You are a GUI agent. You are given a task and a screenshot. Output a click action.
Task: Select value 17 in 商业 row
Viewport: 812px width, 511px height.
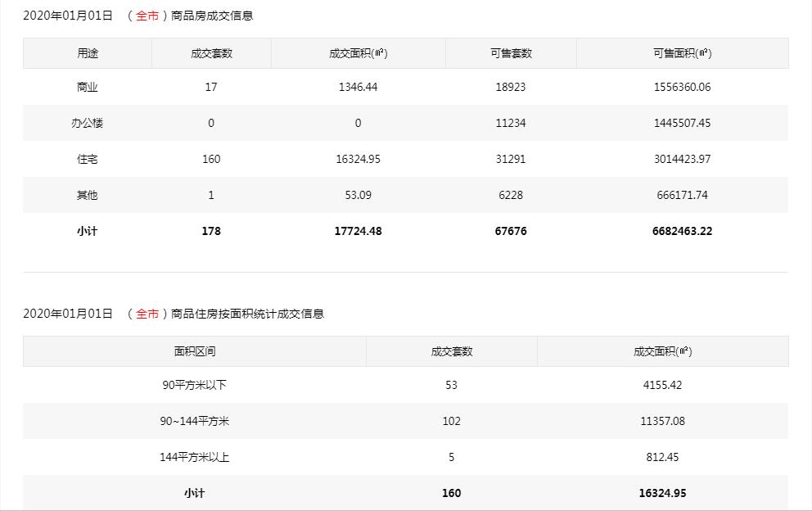211,87
